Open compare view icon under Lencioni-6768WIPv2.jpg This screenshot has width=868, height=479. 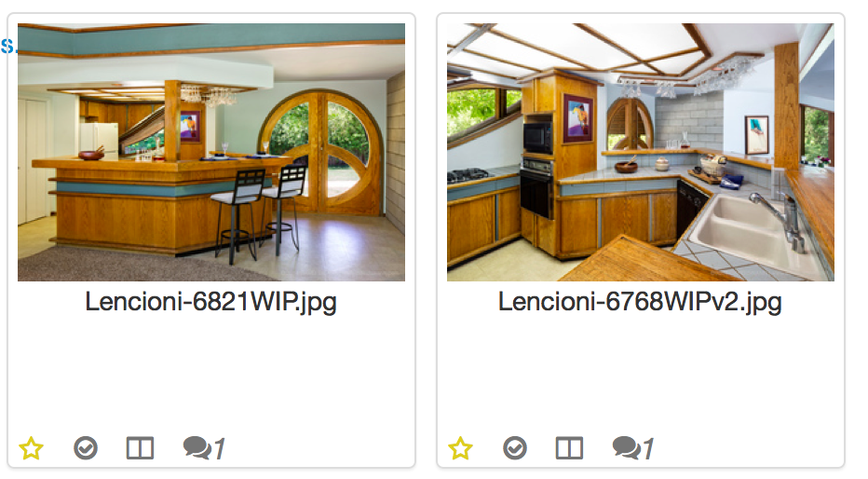click(570, 448)
